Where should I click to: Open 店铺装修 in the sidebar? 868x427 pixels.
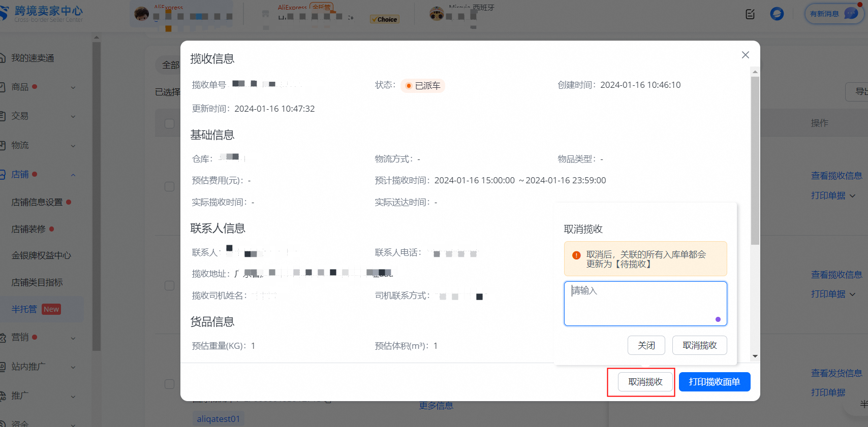pos(29,229)
